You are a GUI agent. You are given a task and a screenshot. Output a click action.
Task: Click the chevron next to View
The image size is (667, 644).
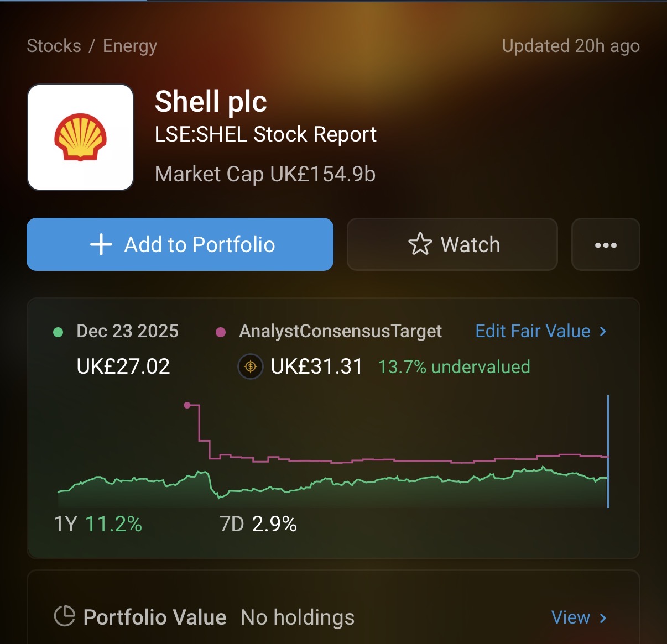(603, 617)
